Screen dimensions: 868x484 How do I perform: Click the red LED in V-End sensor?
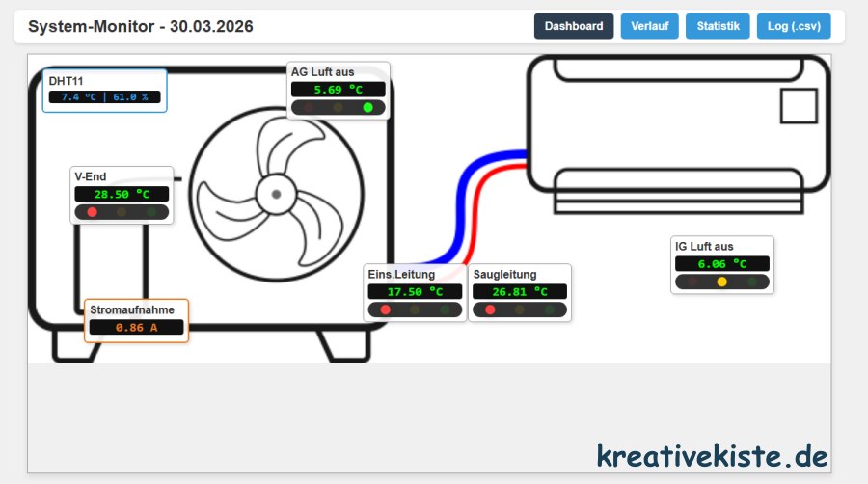[93, 211]
